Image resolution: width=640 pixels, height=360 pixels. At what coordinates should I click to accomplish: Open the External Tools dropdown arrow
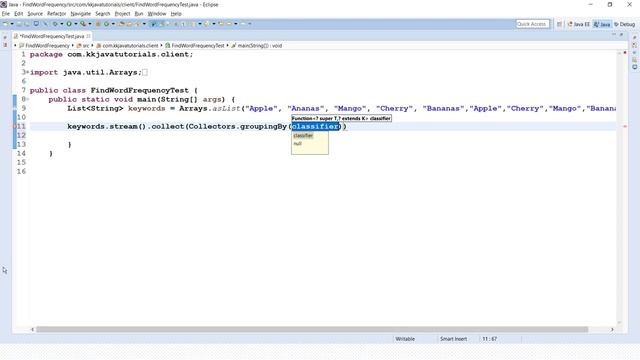[x=90, y=24]
